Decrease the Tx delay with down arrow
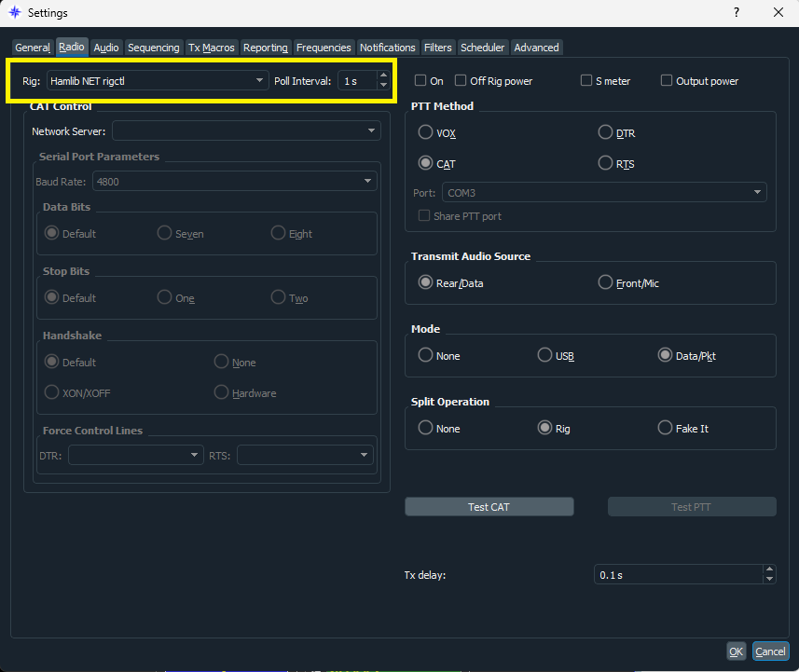799x672 pixels. [768, 579]
